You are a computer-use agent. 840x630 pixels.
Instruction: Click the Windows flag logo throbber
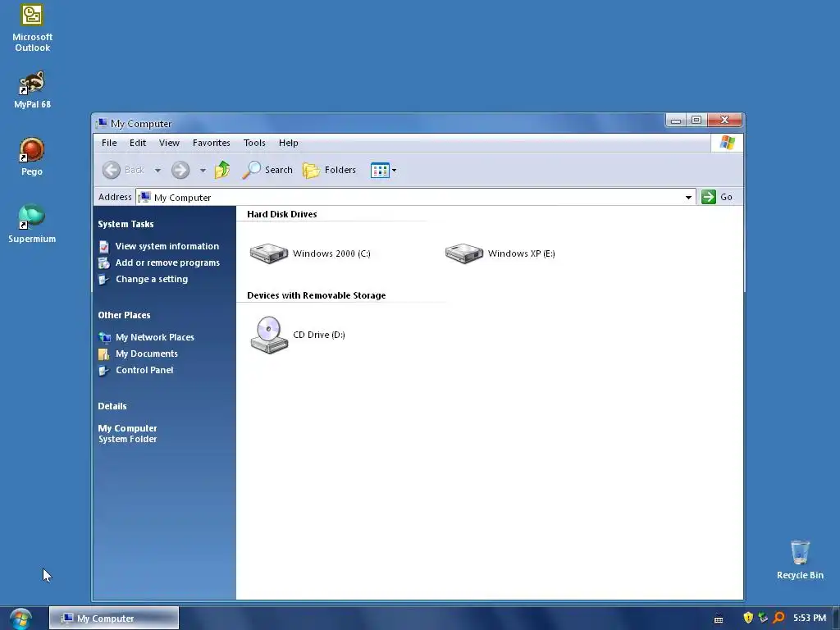click(727, 143)
